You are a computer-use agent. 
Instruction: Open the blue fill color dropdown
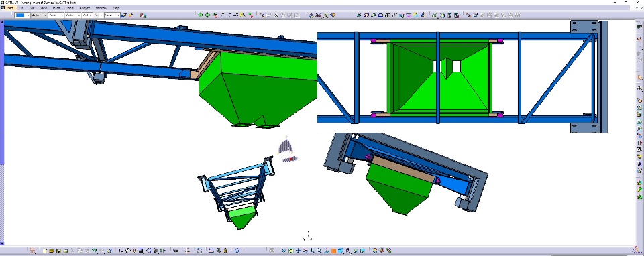(x=22, y=15)
